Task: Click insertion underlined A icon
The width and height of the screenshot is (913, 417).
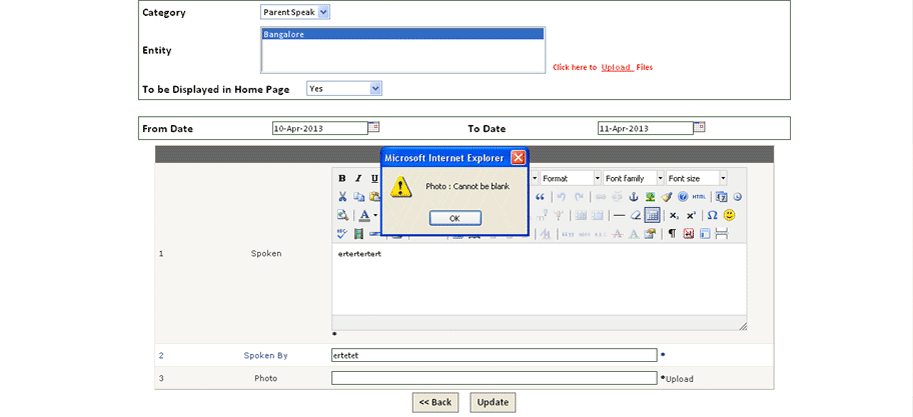Action: [x=634, y=234]
